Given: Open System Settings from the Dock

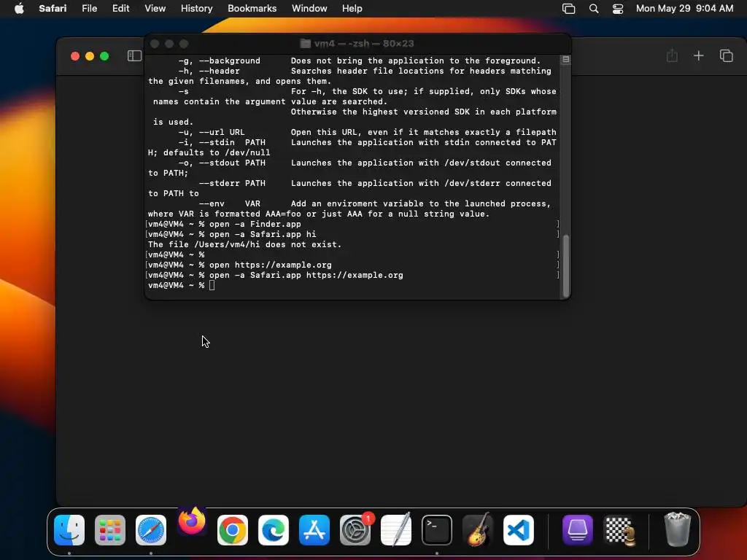Looking at the screenshot, I should (x=355, y=530).
